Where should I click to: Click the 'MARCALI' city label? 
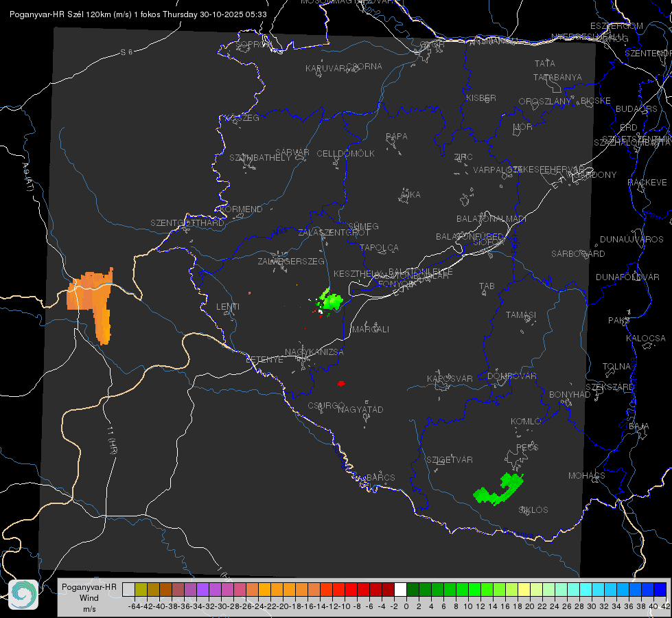coord(371,330)
